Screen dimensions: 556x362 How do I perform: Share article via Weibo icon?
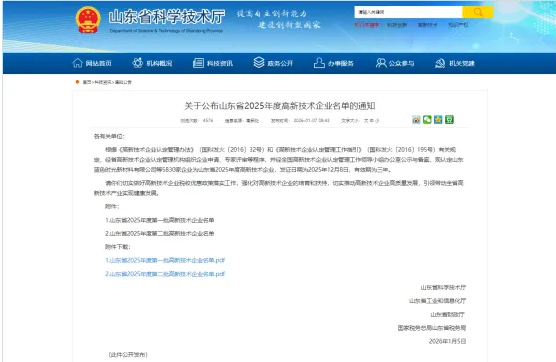416,120
